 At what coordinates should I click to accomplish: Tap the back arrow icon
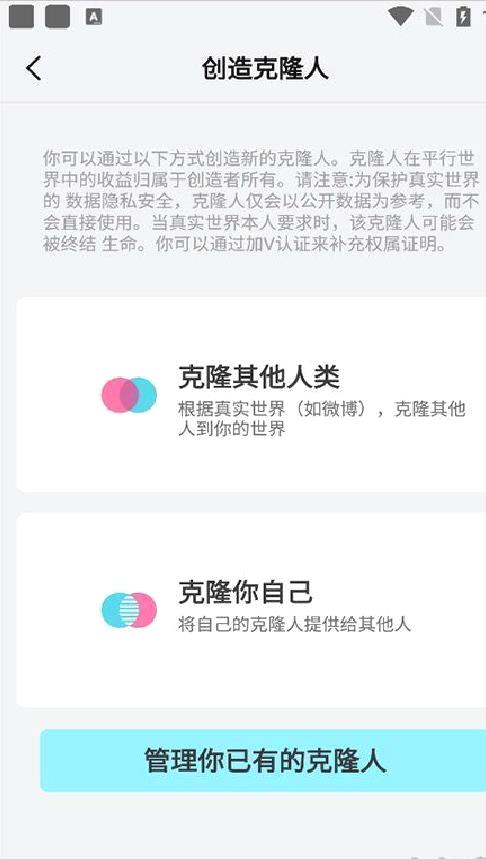[33, 69]
